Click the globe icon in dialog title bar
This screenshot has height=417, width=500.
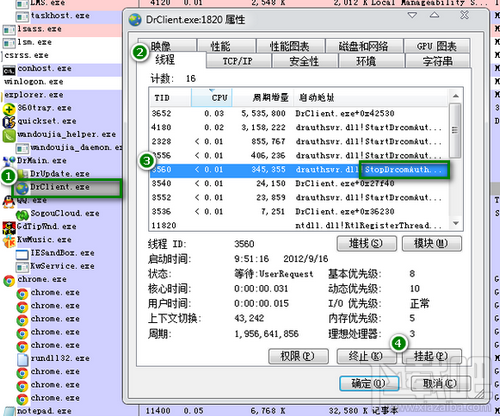coord(135,20)
